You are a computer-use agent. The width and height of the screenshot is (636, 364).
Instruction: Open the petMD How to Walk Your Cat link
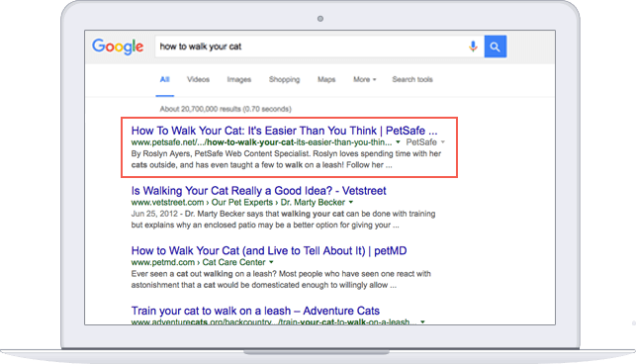(x=268, y=251)
